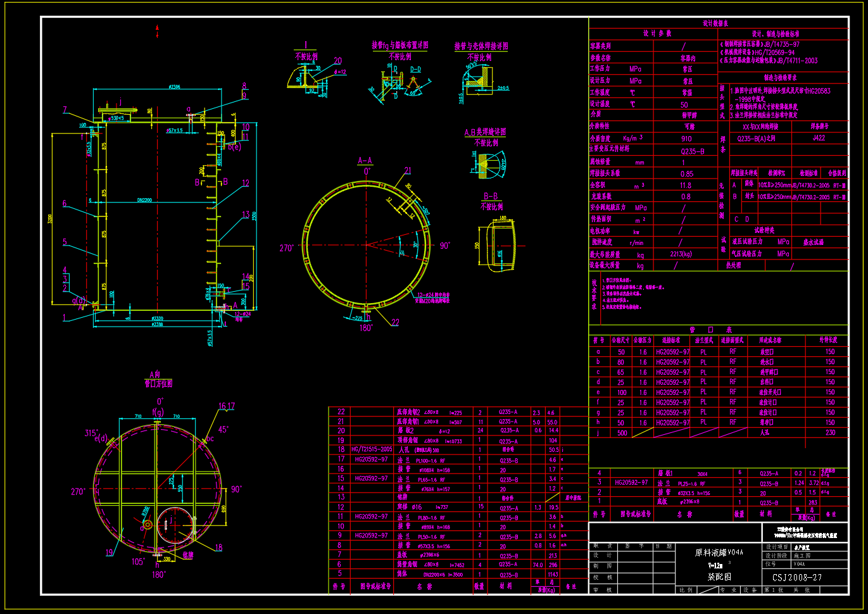Select the 90° angle marker on A-A view

pyautogui.click(x=444, y=246)
